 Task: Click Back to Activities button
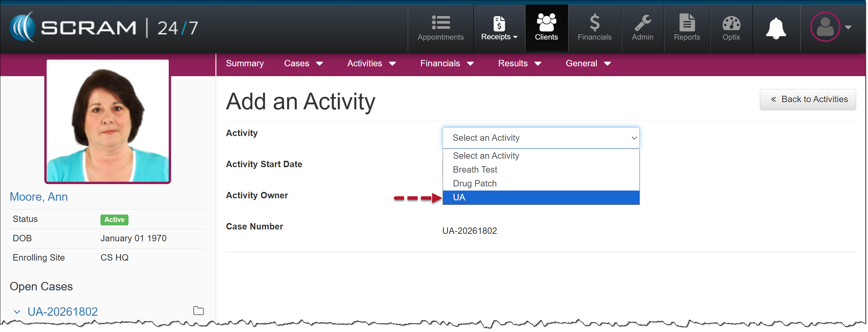(x=807, y=99)
